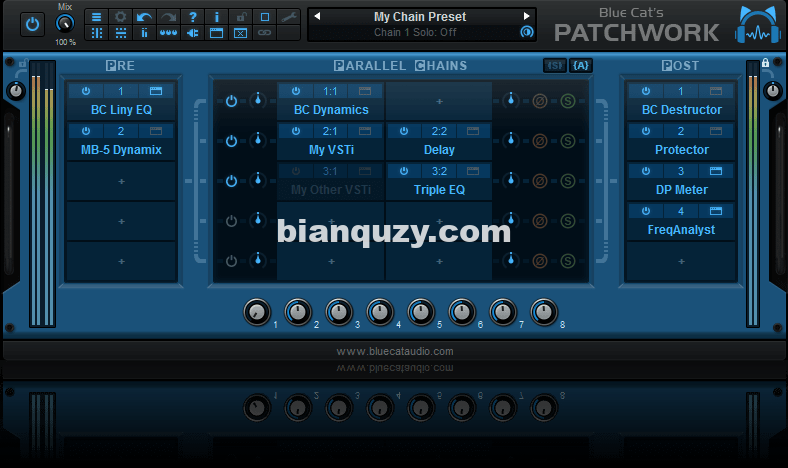This screenshot has height=468, width=788.
Task: Open the about info 'i' icon
Action: [x=217, y=17]
